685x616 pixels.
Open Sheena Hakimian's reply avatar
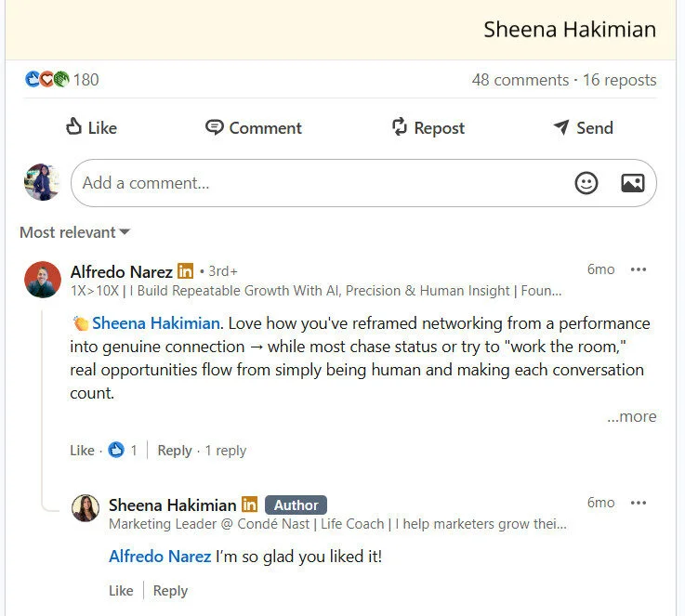pos(86,507)
